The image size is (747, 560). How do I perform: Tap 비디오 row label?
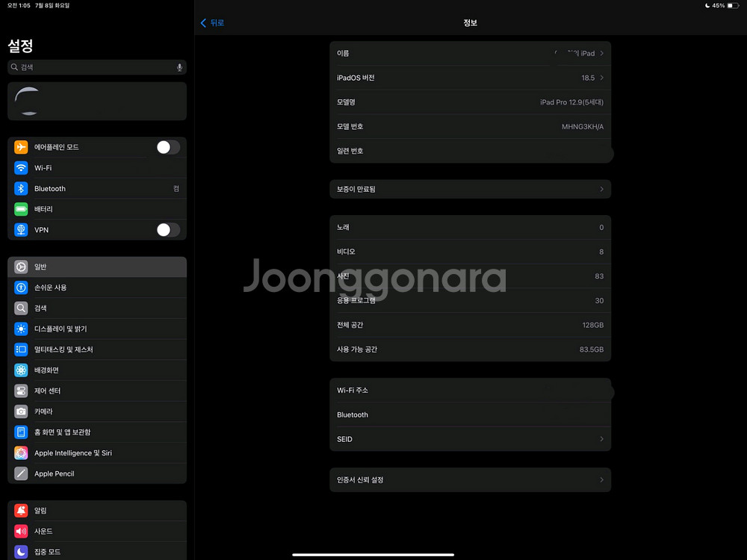pos(346,252)
